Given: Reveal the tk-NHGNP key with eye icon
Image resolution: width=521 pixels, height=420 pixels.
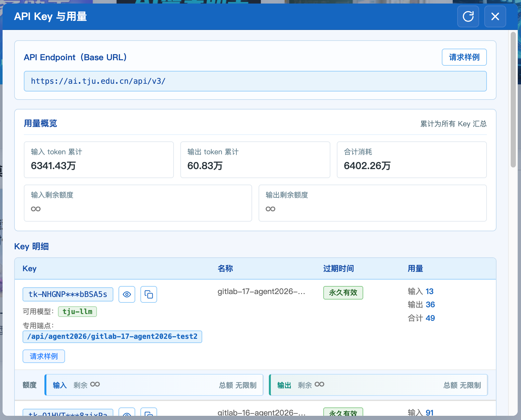Looking at the screenshot, I should coord(127,294).
